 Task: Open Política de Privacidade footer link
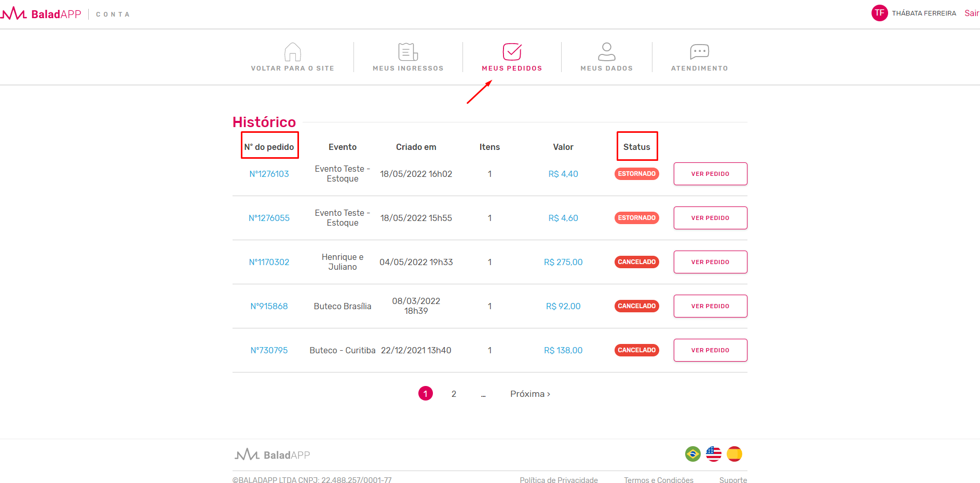pos(559,480)
